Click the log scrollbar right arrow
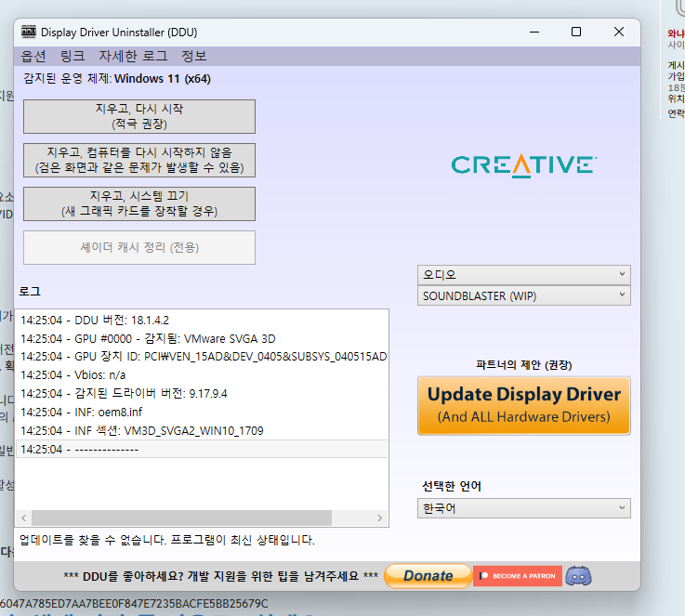 tap(379, 518)
